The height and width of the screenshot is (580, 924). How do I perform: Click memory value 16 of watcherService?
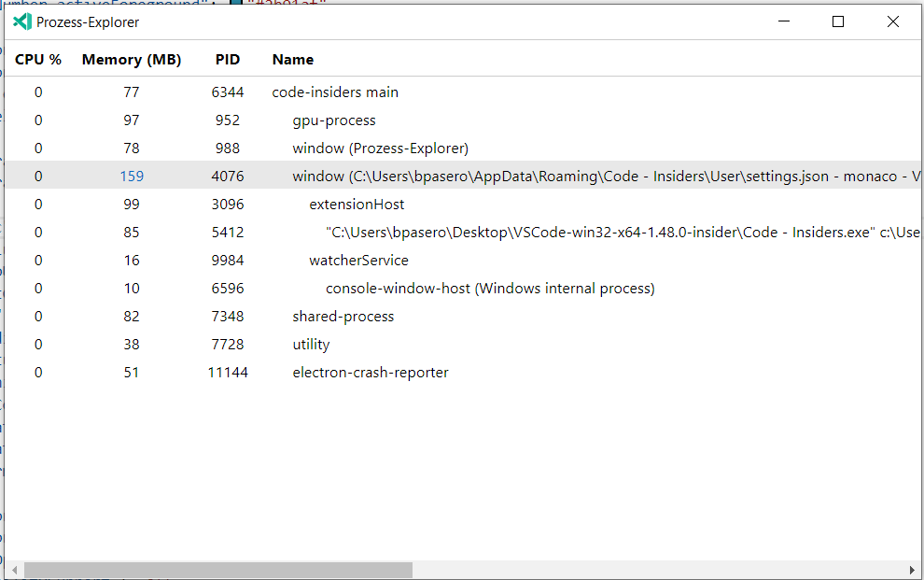pos(132,260)
